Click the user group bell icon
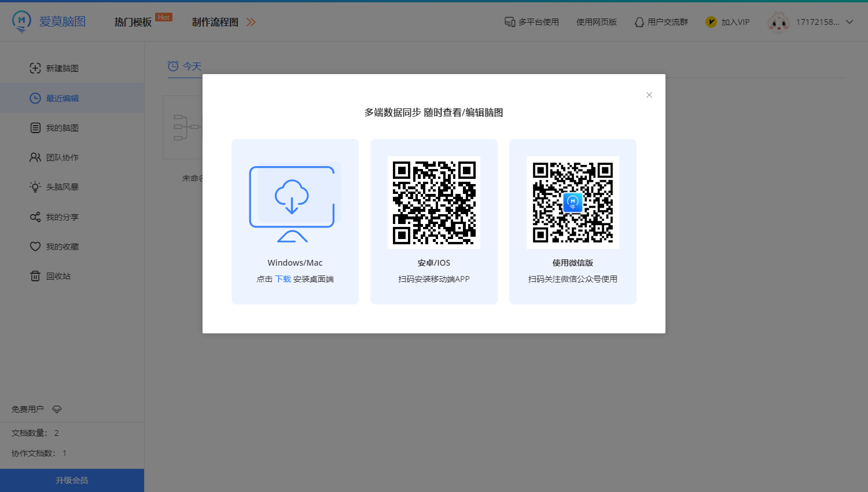The height and width of the screenshot is (492, 868). point(639,22)
